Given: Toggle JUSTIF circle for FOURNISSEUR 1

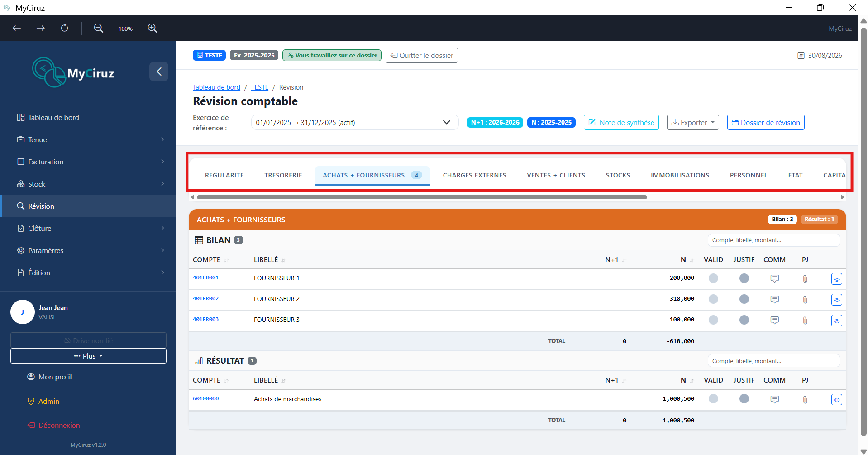Looking at the screenshot, I should tap(744, 278).
